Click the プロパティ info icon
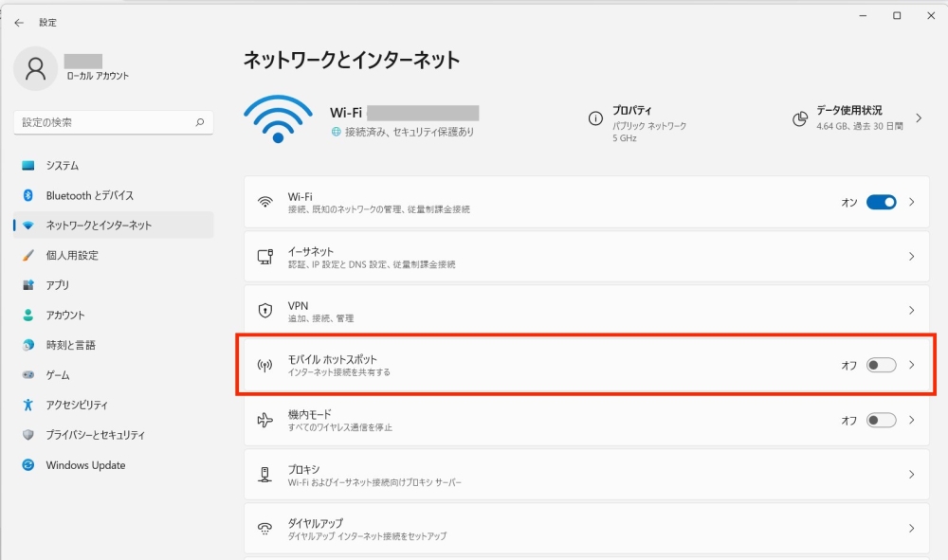Screen dimensions: 948x560 (595, 118)
